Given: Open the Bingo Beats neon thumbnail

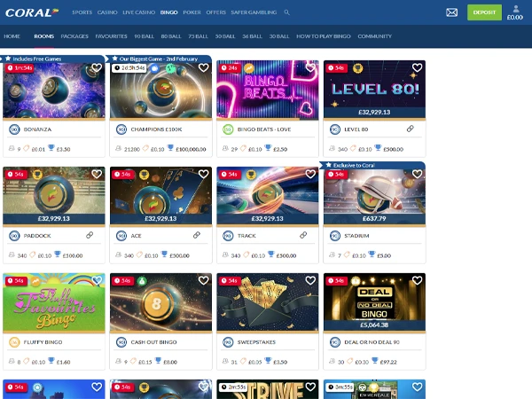Looking at the screenshot, I should pos(268,90).
